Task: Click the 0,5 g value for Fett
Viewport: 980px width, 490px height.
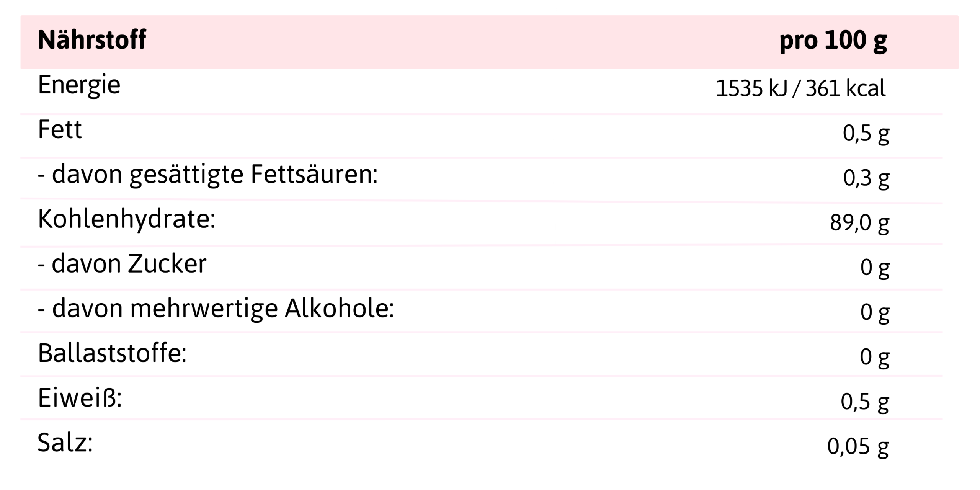Action: coord(866,133)
